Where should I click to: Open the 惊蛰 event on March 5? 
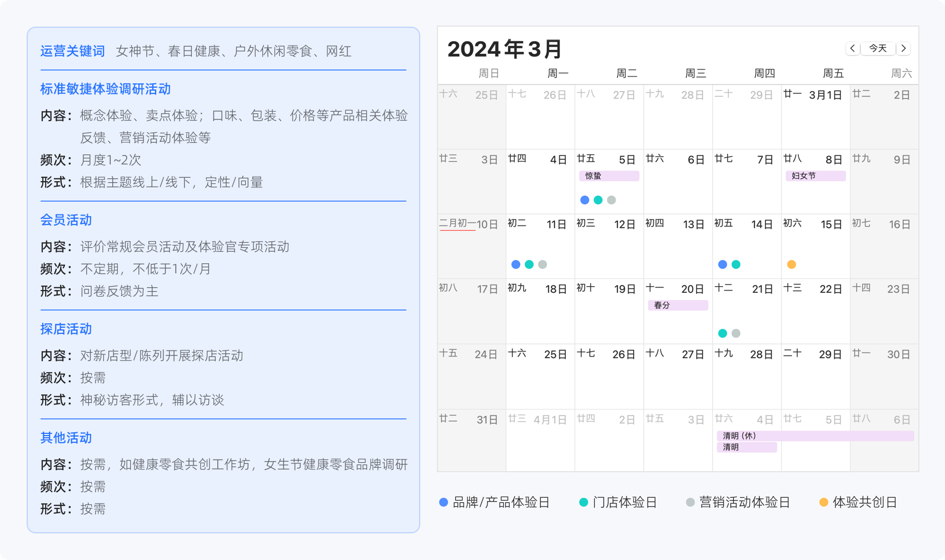pyautogui.click(x=609, y=176)
